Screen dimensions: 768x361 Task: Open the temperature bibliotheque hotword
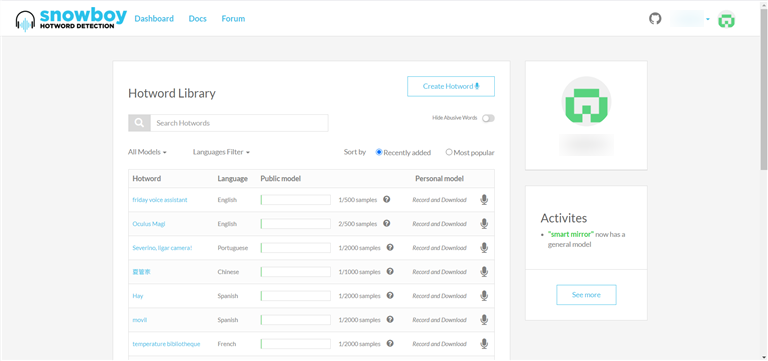click(x=166, y=344)
